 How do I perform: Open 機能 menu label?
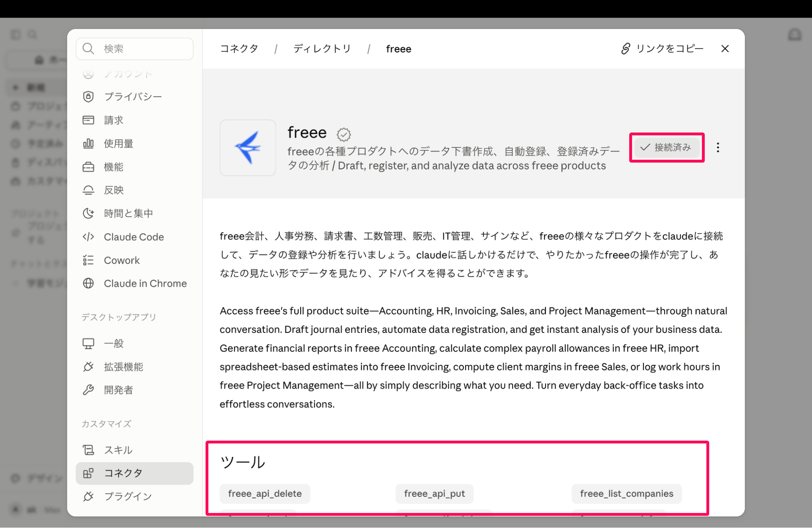pyautogui.click(x=114, y=167)
